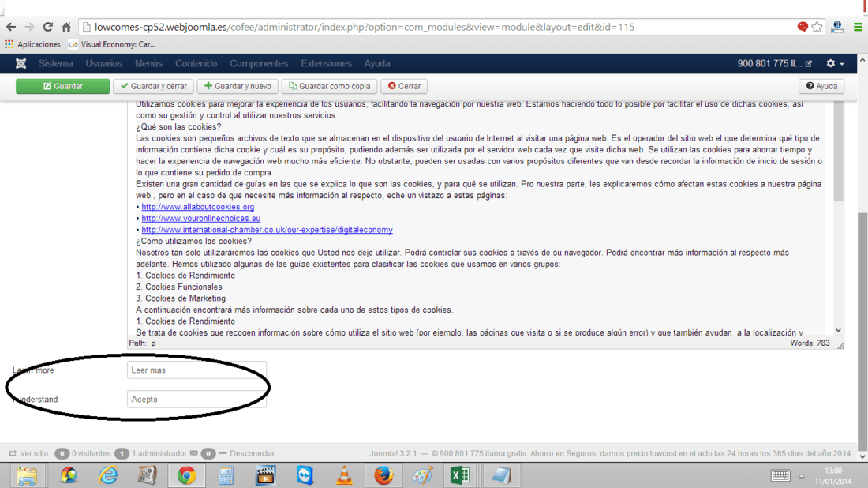868x488 pixels.
Task: Open the Componentes menu
Action: pos(259,64)
